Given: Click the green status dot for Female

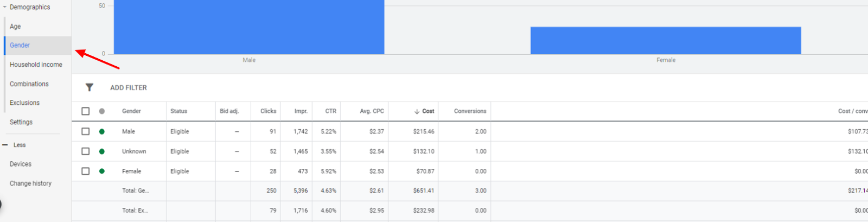Looking at the screenshot, I should 101,171.
